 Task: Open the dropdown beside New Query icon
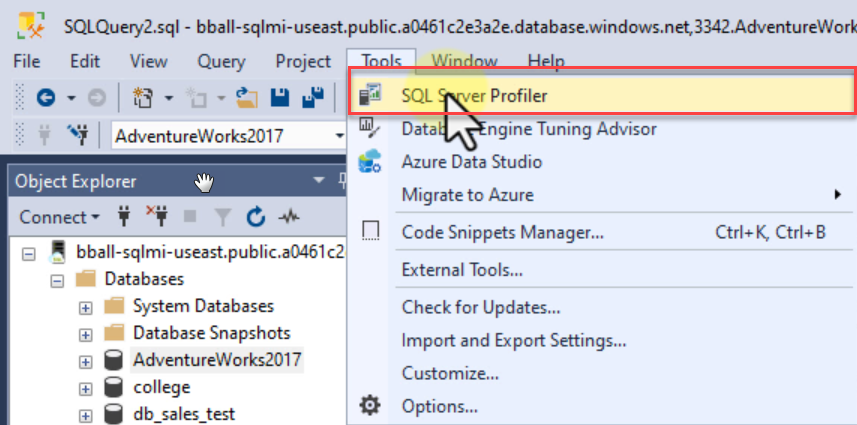[x=169, y=99]
